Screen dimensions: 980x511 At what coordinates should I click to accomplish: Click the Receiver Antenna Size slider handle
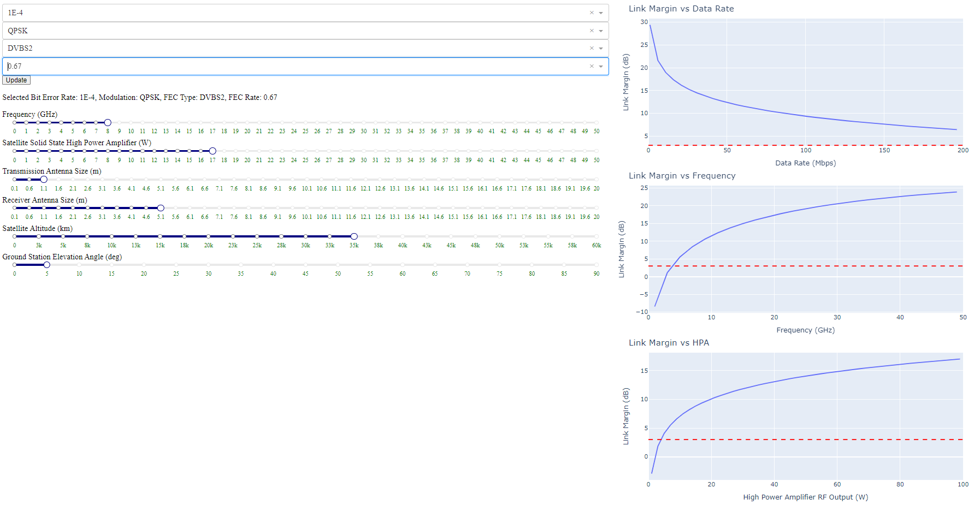(161, 208)
